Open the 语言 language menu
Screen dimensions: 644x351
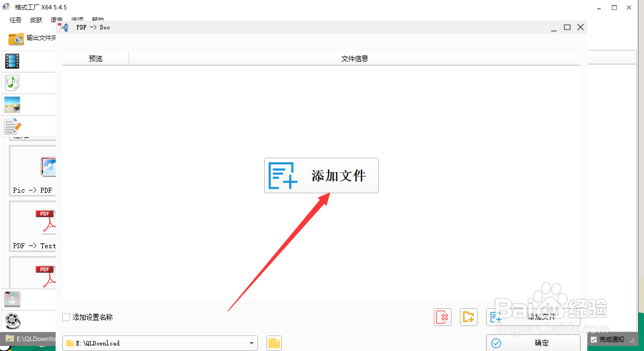(56, 19)
